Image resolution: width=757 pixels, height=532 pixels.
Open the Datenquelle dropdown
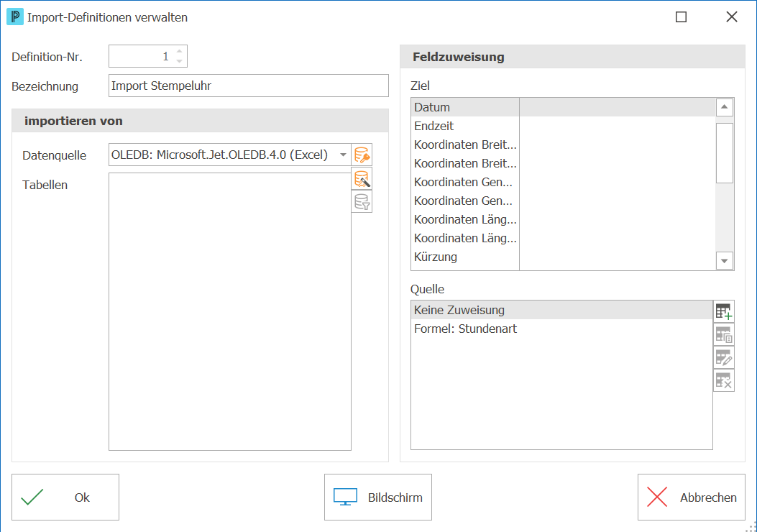[343, 155]
